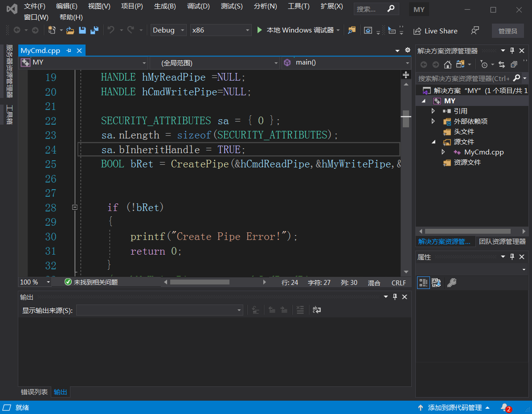532x414 pixels.
Task: Open the 工具(T) menu
Action: pos(299,6)
